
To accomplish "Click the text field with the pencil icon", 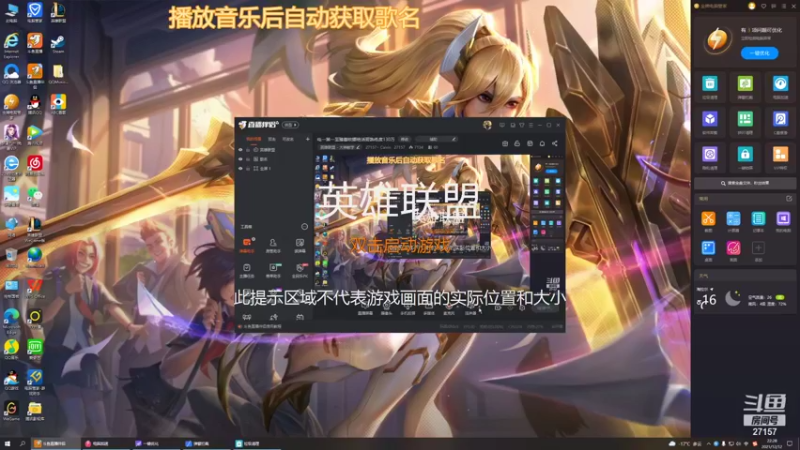I will pos(436,139).
